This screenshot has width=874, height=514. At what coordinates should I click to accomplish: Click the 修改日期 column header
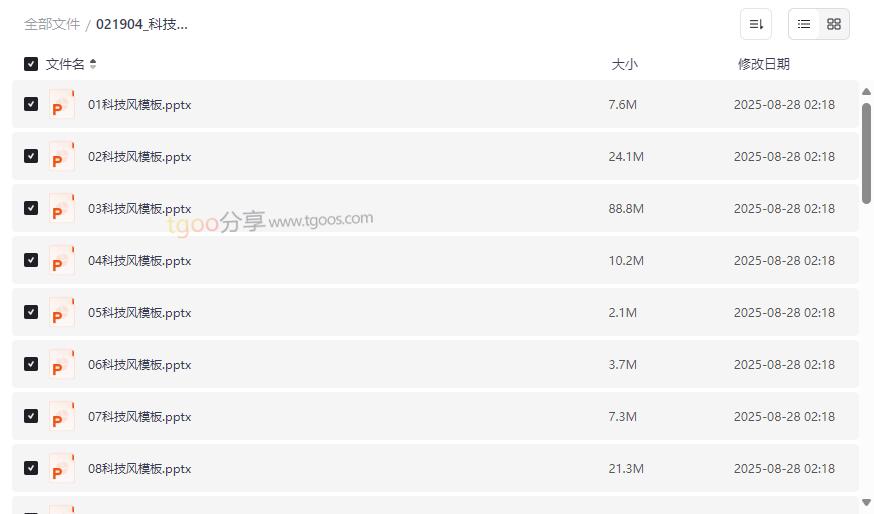763,64
